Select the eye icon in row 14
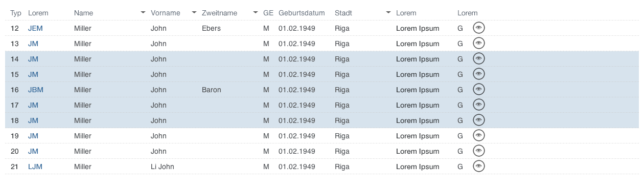 (478, 59)
